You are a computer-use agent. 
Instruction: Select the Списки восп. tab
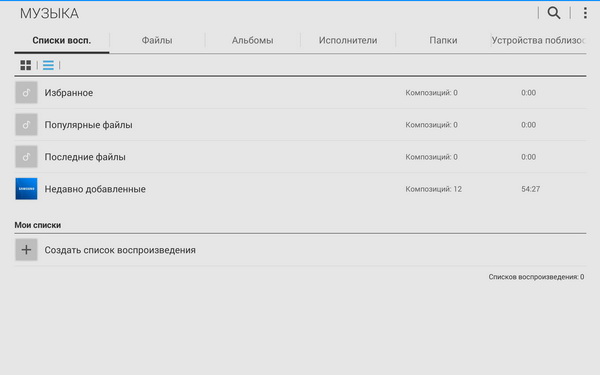tap(62, 40)
